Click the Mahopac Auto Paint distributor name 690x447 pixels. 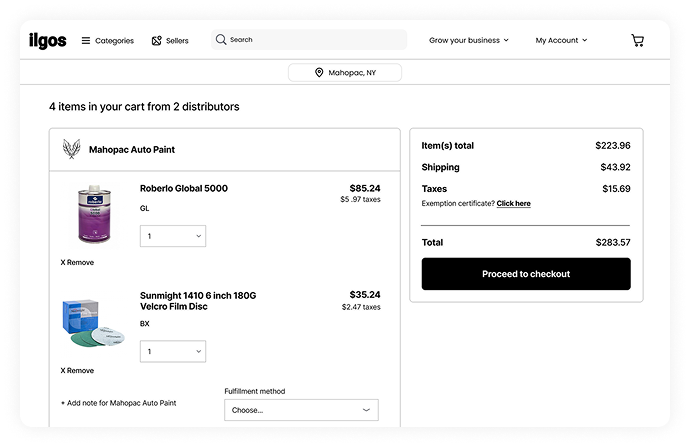coord(132,150)
